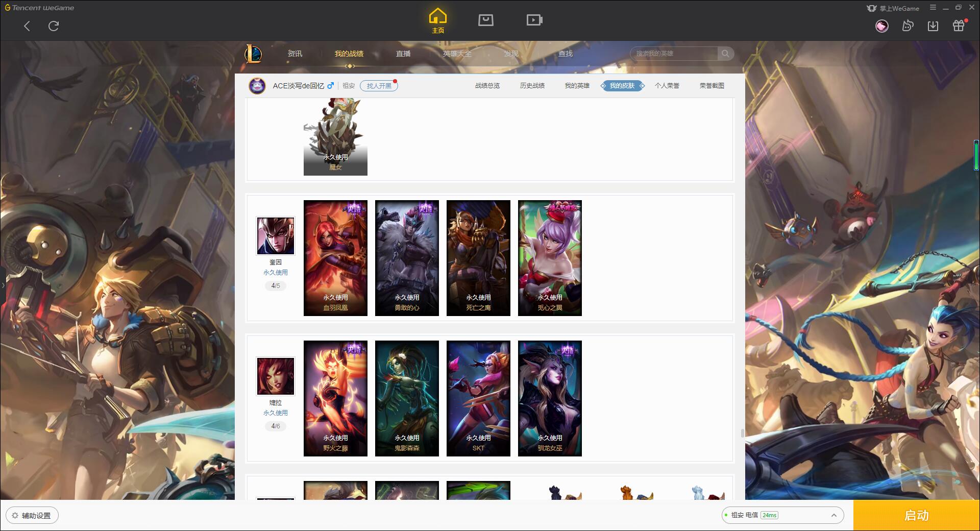Expand the left side panel arrow
The width and height of the screenshot is (980, 531).
(x=3, y=285)
